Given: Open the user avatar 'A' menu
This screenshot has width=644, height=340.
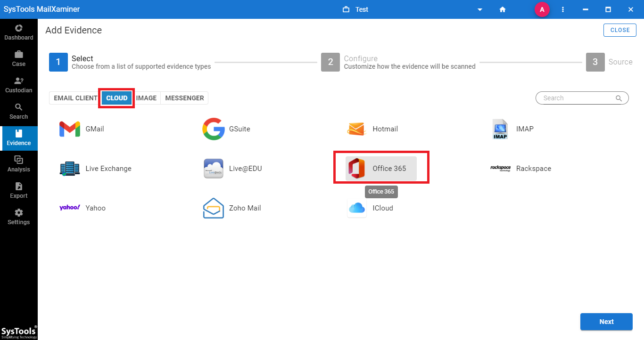Looking at the screenshot, I should click(x=542, y=9).
